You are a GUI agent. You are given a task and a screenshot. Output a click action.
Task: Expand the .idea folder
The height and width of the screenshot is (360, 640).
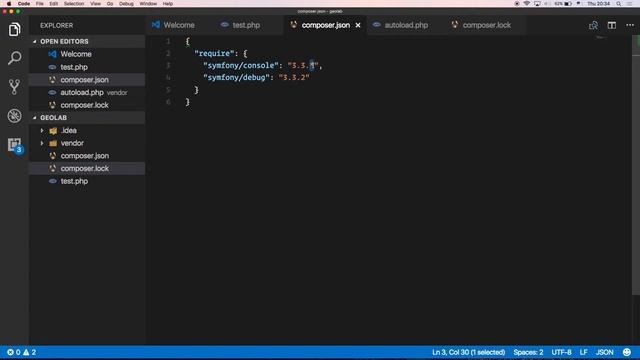[87, 131]
